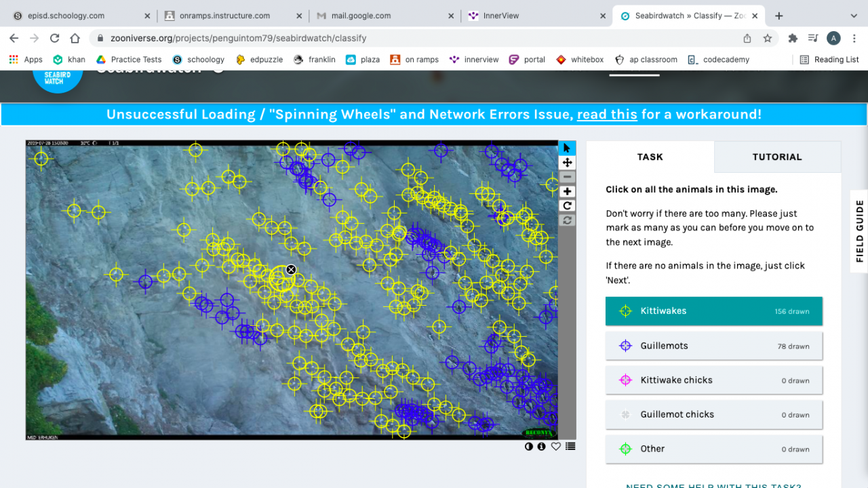
Task: Open the browser home page
Action: 75,39
